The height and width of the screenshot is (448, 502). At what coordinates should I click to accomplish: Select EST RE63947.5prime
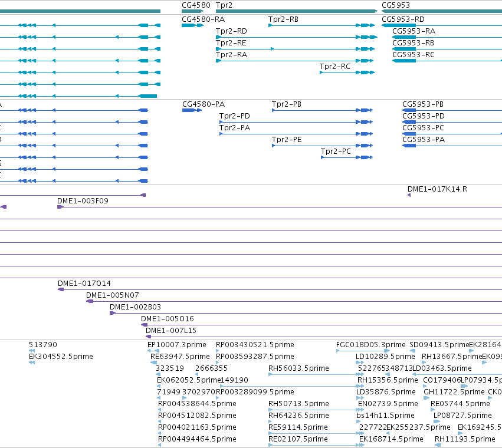click(180, 357)
